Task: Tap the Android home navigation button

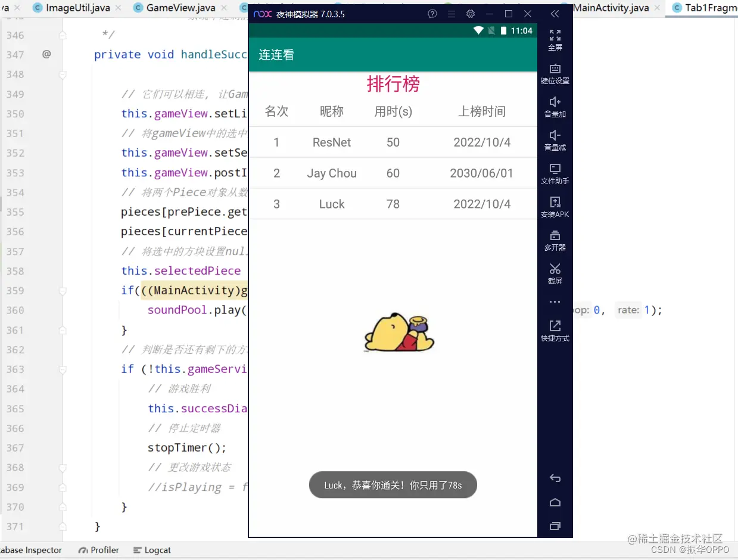Action: (x=555, y=502)
